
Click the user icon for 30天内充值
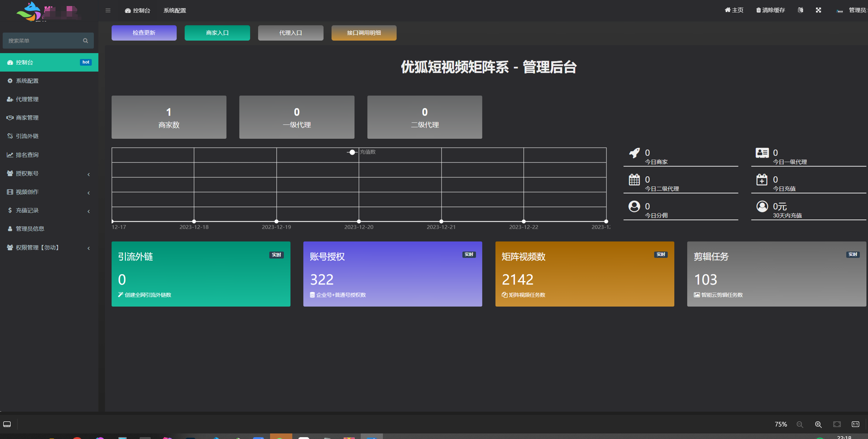(762, 206)
